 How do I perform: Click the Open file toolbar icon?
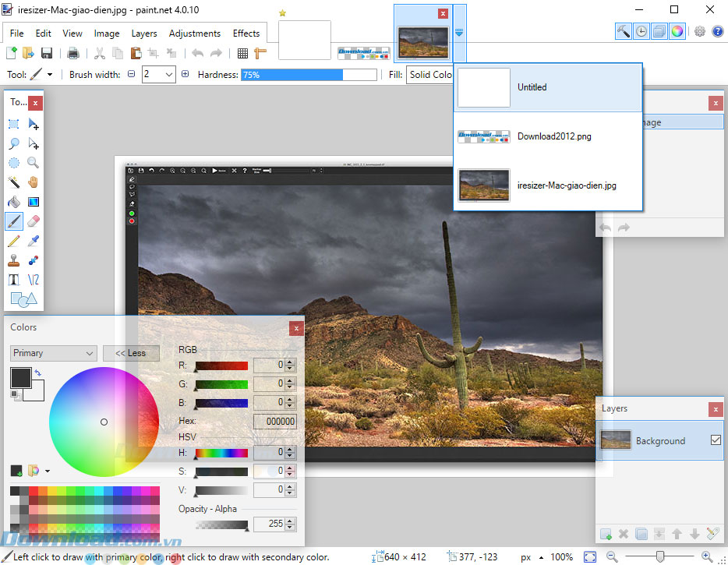click(28, 53)
